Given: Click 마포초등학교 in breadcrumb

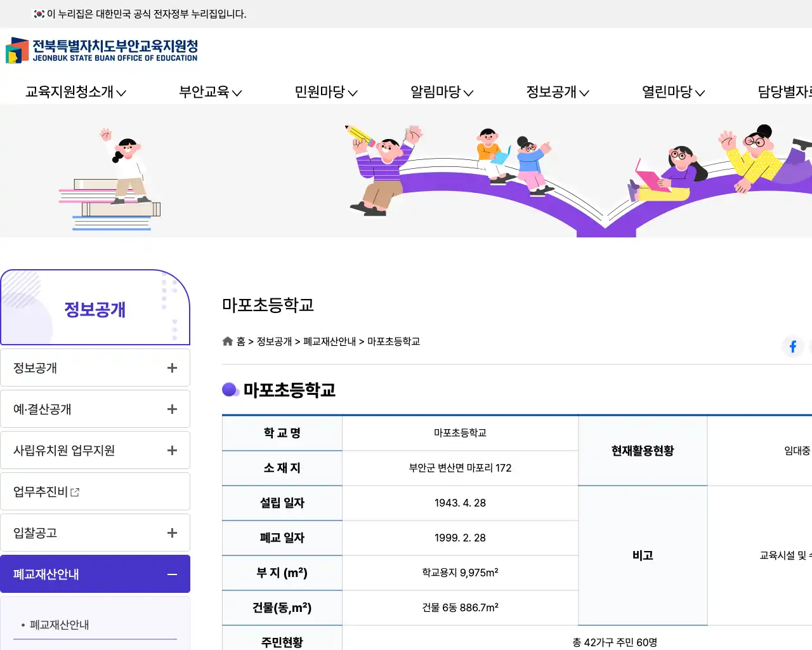Looking at the screenshot, I should point(393,342).
